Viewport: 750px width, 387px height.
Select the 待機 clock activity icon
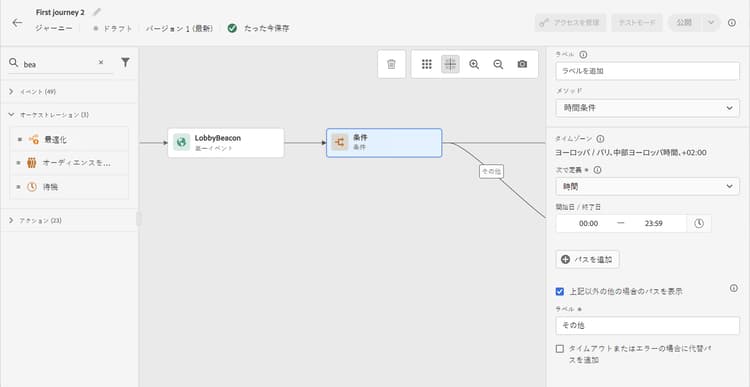32,187
